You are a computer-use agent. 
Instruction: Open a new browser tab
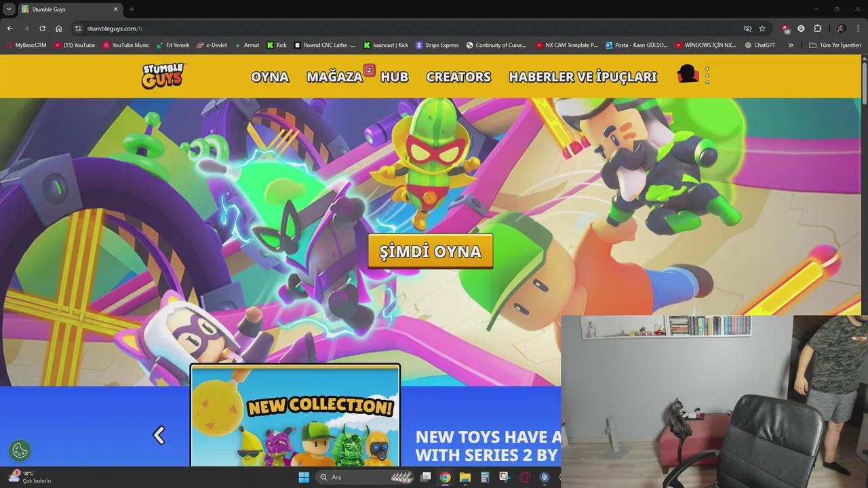tap(132, 9)
